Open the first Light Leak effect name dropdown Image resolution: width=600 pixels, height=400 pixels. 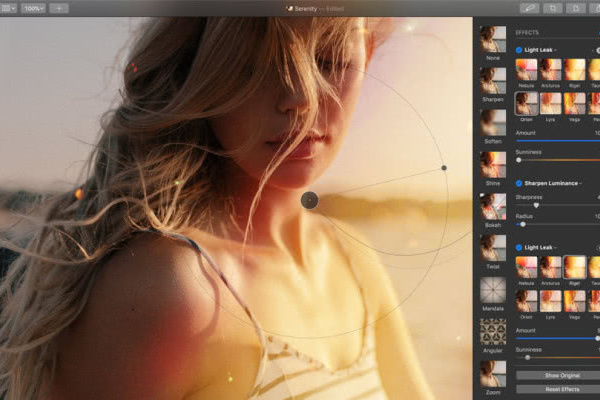[x=541, y=50]
